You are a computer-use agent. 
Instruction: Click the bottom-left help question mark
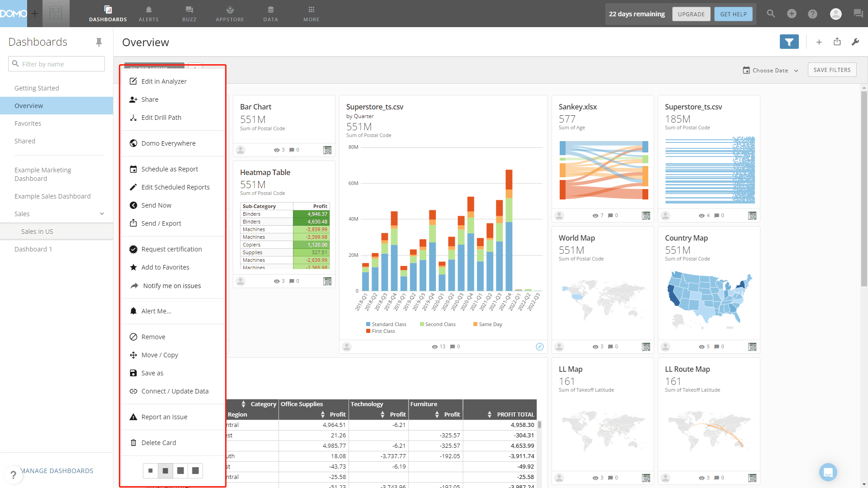pos(14,475)
